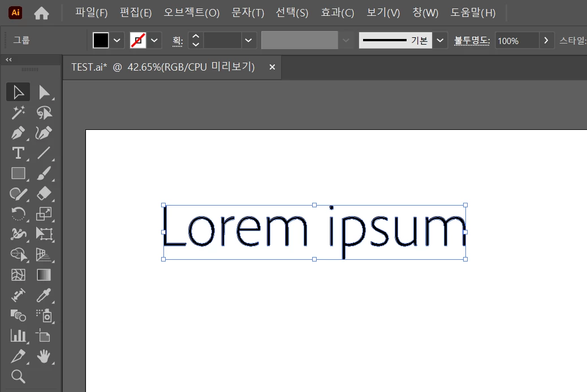587x392 pixels.
Task: Select the Paintbrush tool
Action: pyautogui.click(x=44, y=173)
